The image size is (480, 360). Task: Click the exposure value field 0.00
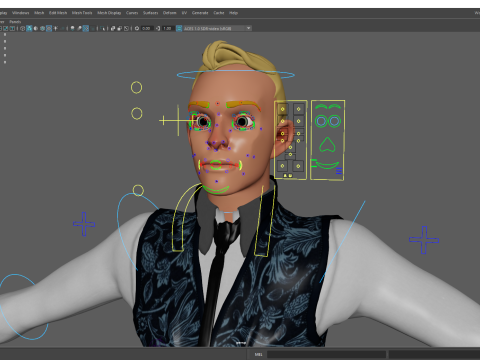coord(147,28)
